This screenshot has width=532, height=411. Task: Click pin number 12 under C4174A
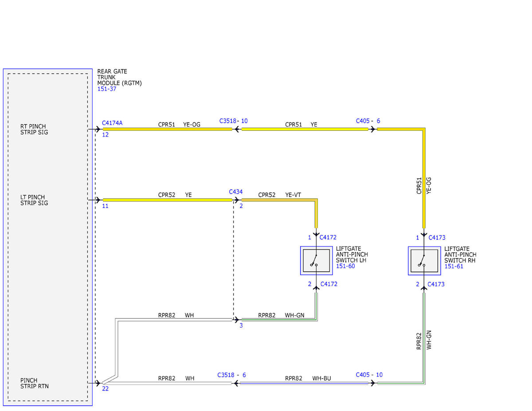click(105, 134)
